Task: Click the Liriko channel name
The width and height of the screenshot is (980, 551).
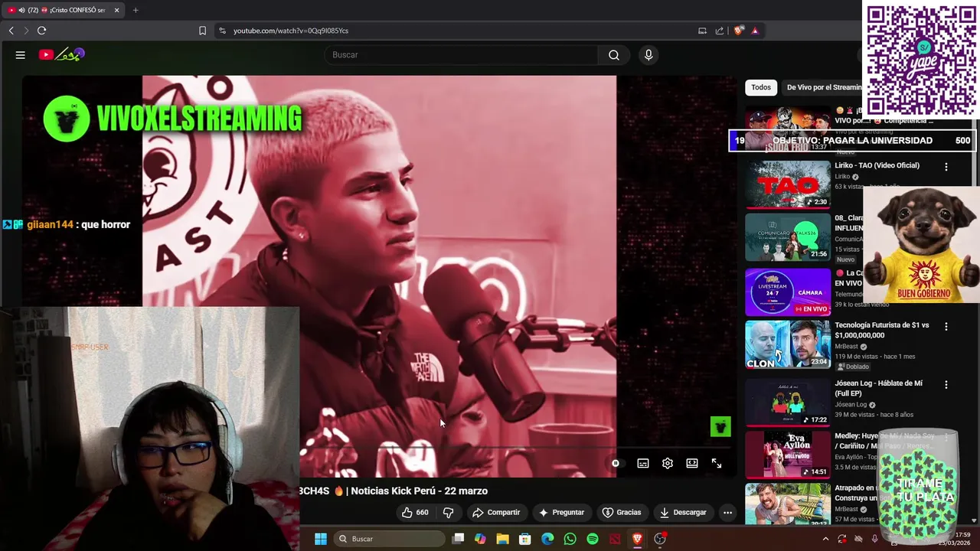Action: pos(844,177)
